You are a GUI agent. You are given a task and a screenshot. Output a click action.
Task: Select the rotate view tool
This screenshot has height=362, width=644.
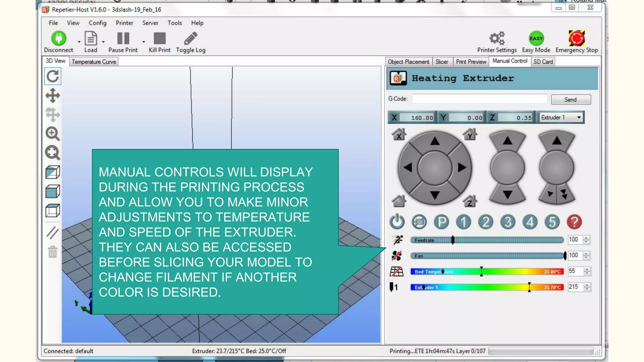click(53, 76)
